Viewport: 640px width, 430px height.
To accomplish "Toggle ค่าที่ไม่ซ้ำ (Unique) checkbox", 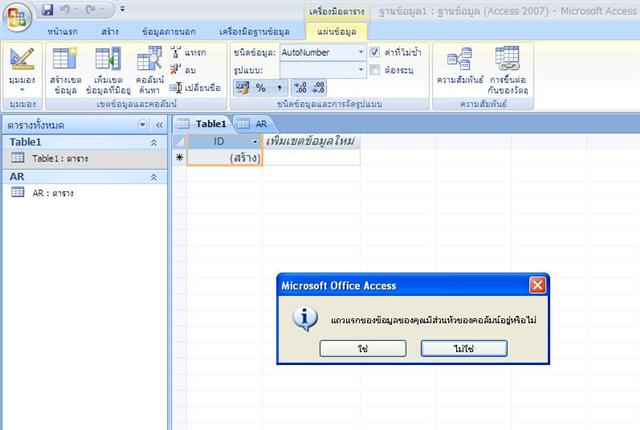I will click(375, 51).
